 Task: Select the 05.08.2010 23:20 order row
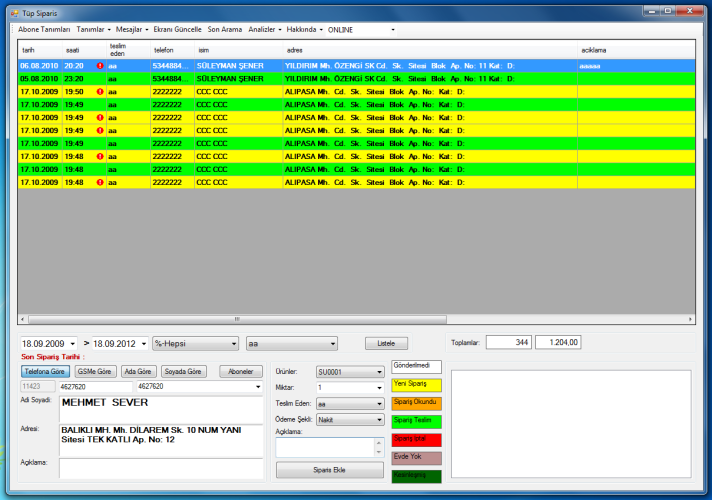[356, 79]
